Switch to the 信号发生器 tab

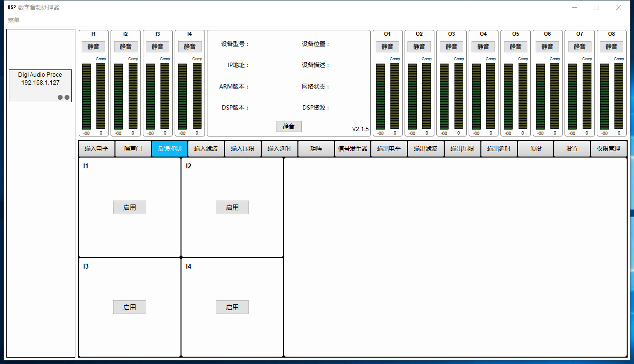coord(353,149)
